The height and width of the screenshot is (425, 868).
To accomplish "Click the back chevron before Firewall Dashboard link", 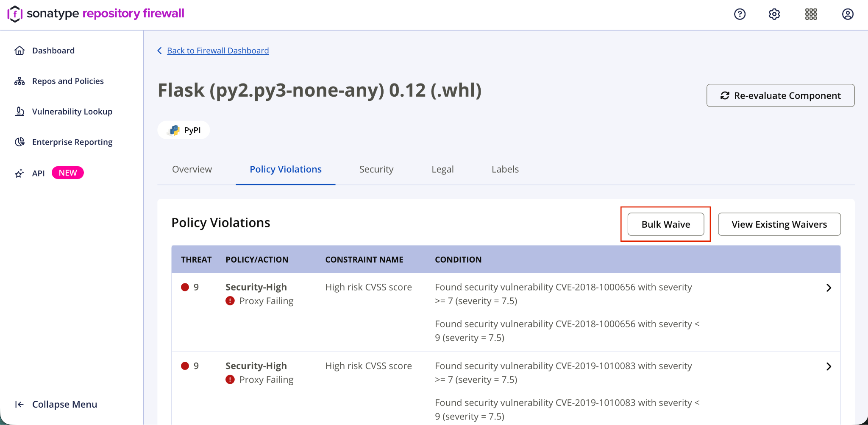I will click(x=160, y=50).
